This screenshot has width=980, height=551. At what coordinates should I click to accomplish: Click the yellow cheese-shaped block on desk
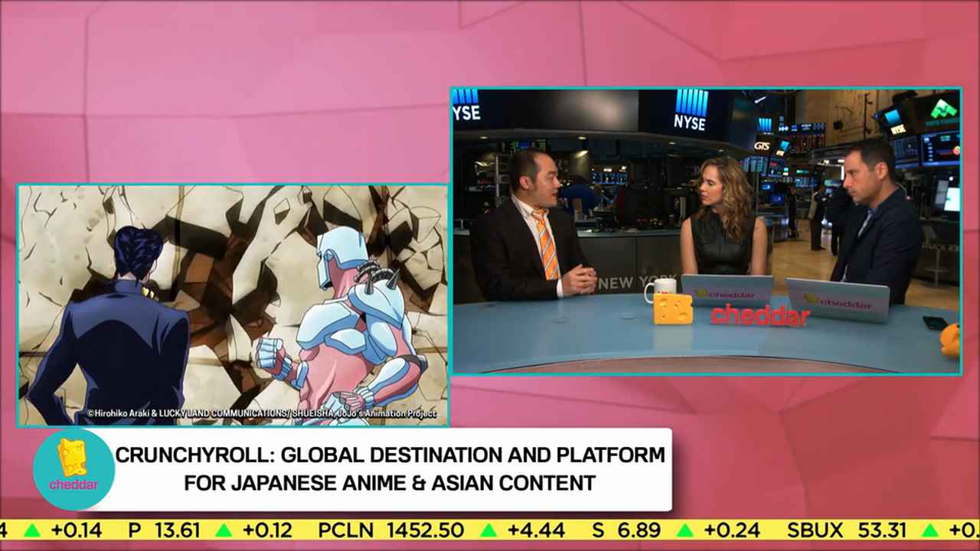pyautogui.click(x=673, y=308)
